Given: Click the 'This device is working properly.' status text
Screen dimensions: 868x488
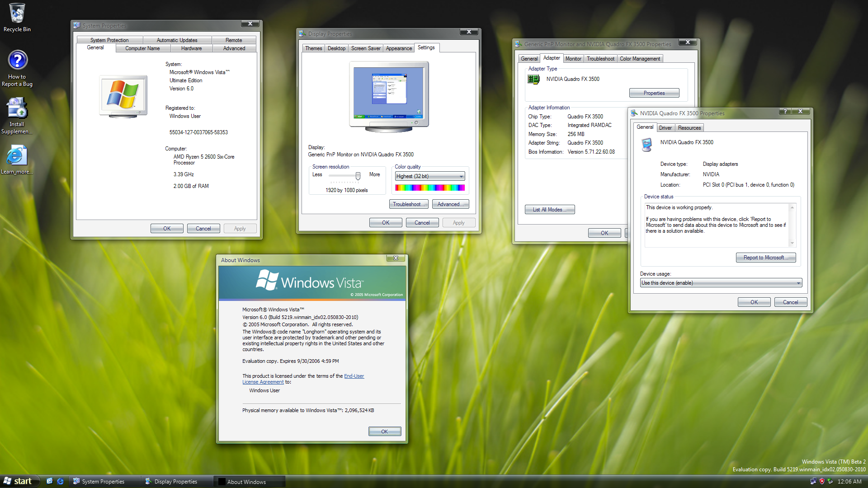Looking at the screenshot, I should (679, 207).
